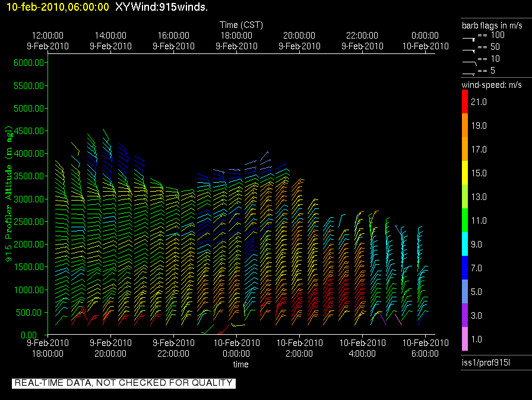Click the 50 m/s barb flag symbol

pyautogui.click(x=469, y=50)
